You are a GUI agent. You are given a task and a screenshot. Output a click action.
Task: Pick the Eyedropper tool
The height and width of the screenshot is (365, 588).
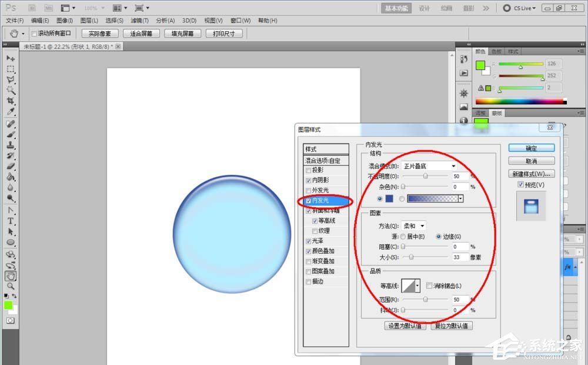tap(11, 109)
